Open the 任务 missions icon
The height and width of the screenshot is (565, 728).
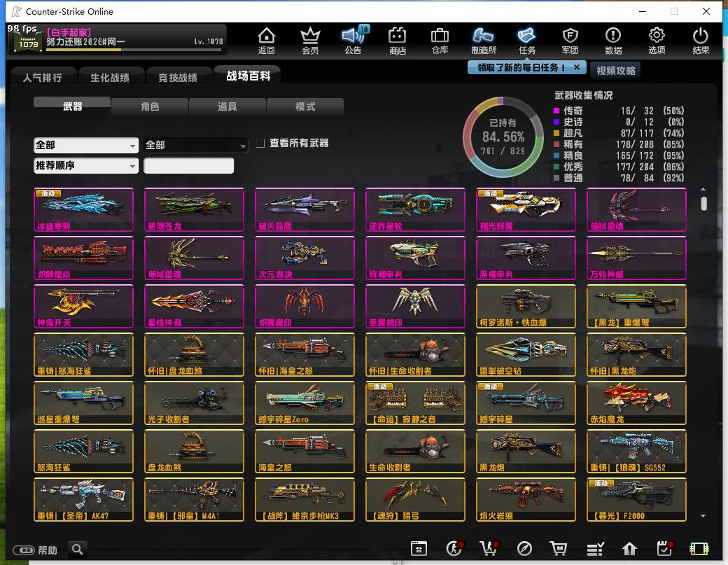point(527,41)
